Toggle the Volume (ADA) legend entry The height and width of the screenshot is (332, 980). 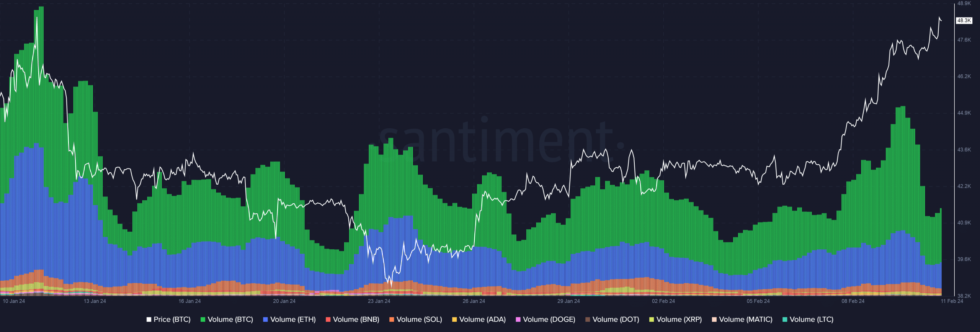point(479,319)
